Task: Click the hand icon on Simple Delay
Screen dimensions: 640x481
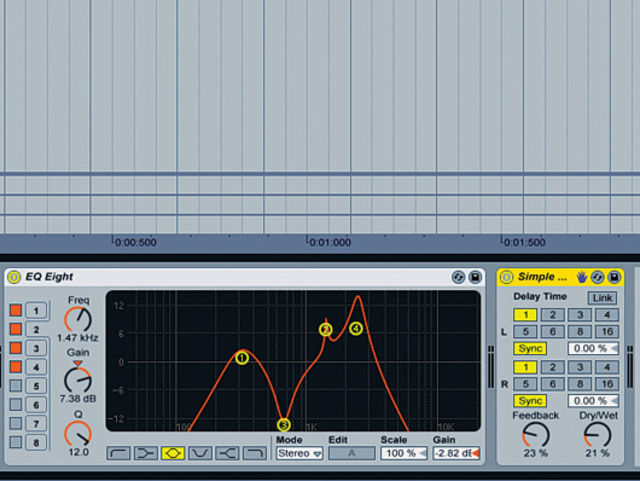Action: 581,277
